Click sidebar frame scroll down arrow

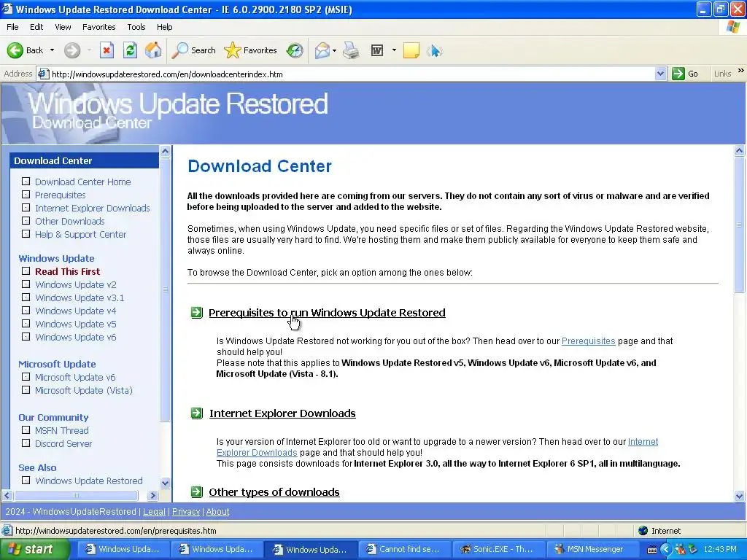[x=165, y=483]
